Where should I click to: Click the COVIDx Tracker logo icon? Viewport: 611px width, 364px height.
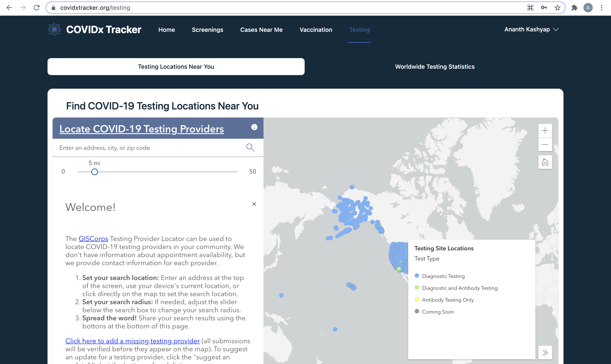(54, 29)
